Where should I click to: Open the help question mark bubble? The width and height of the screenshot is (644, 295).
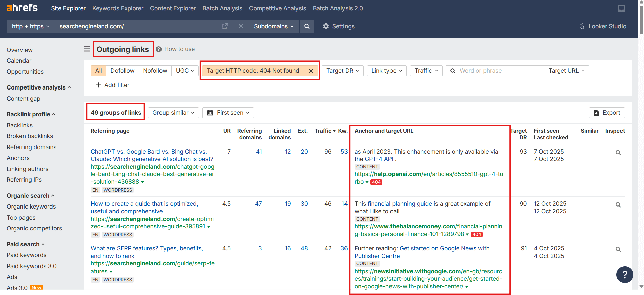click(625, 275)
